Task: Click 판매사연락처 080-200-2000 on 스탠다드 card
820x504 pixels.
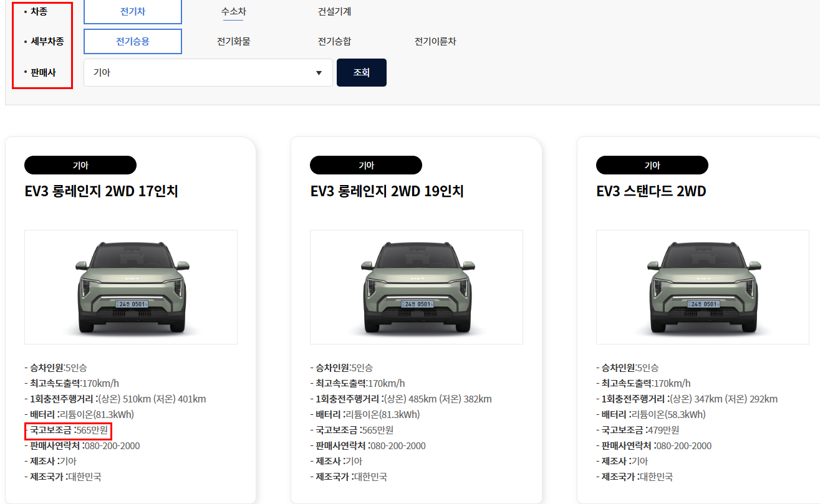Action: point(654,445)
